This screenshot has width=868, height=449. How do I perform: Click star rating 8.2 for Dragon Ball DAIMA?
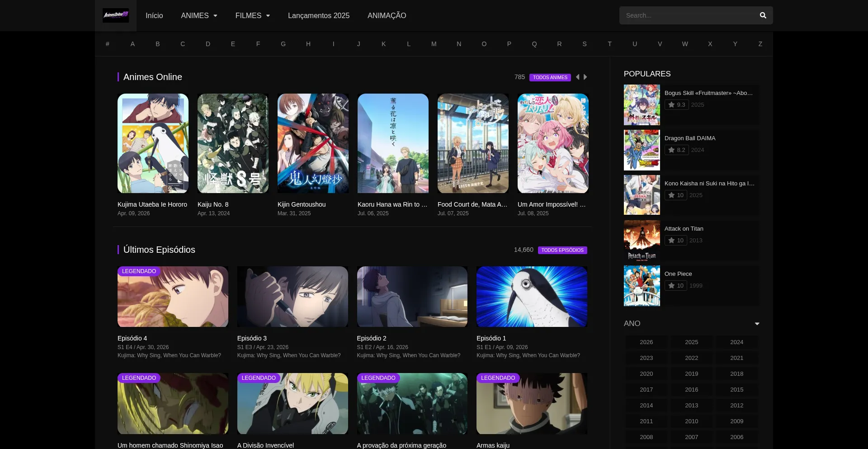(676, 150)
